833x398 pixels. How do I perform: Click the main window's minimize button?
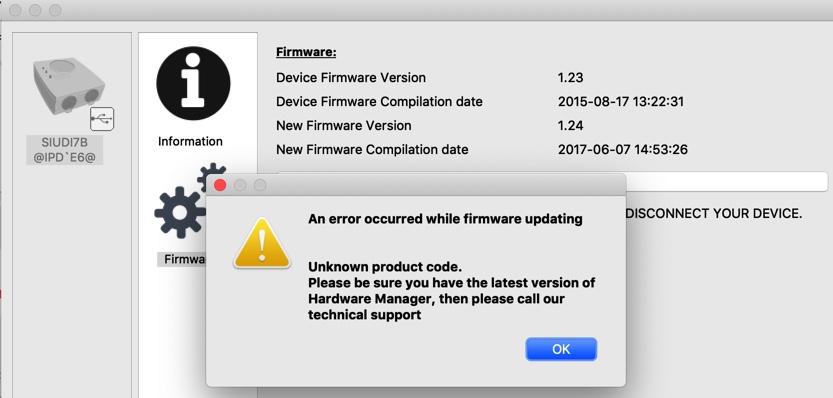point(35,10)
